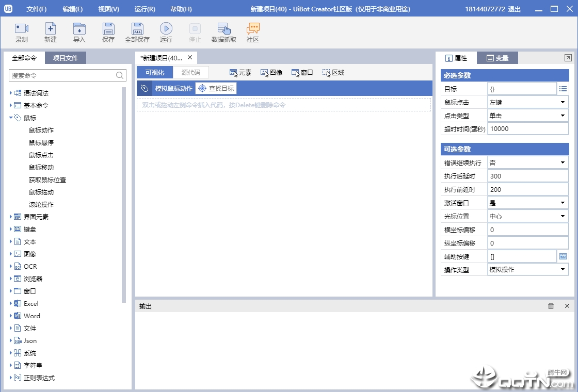Click the 执行后延时 input field
578x392 pixels.
pos(528,176)
